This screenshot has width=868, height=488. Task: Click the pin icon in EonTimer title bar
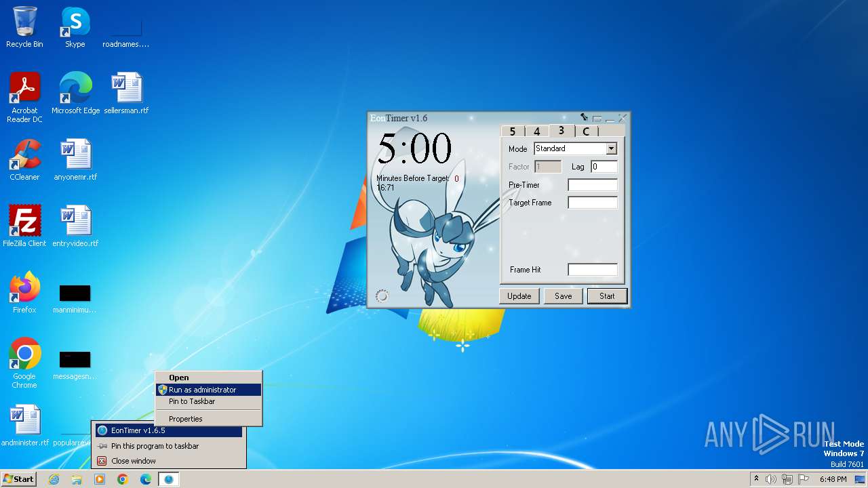584,117
